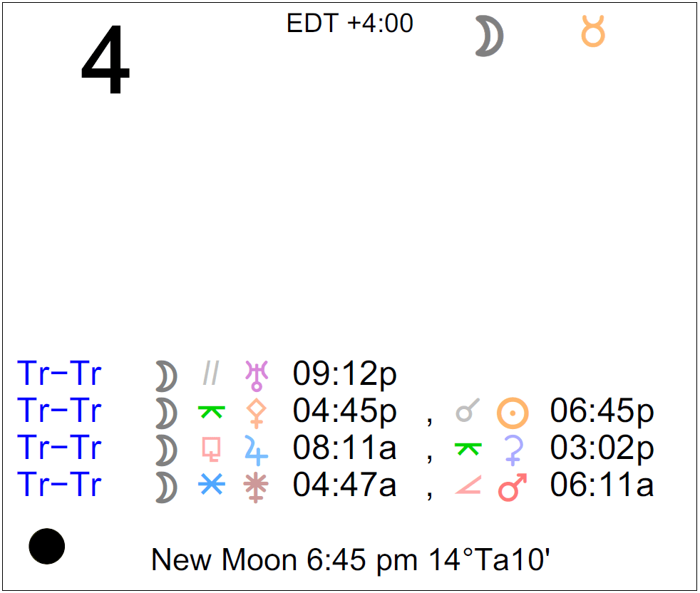This screenshot has width=700, height=593.
Task: Select the gray conjunction aspect symbol
Action: coord(468,411)
